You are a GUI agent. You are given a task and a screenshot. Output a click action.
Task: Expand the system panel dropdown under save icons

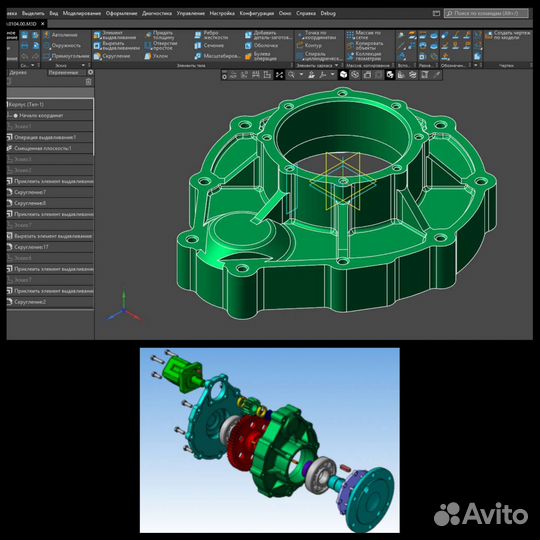click(x=33, y=65)
